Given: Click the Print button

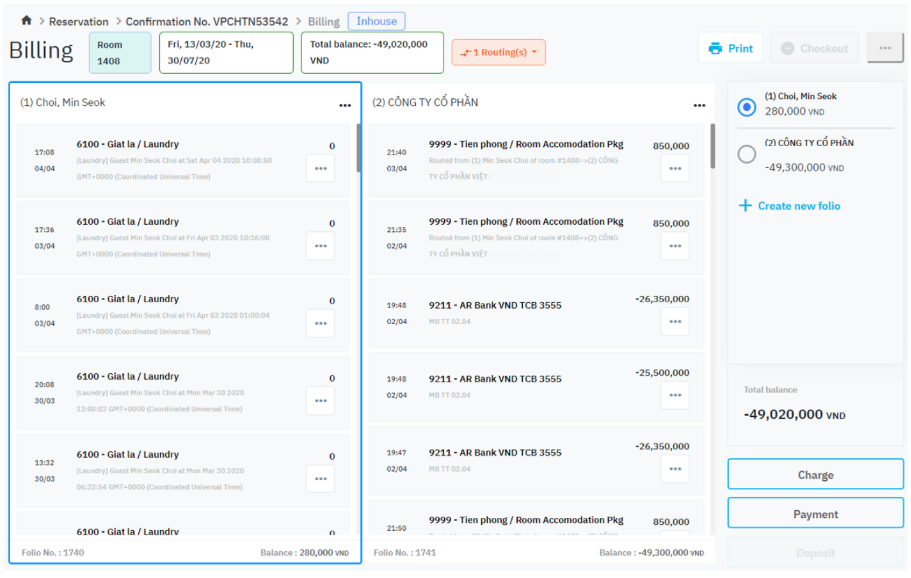Looking at the screenshot, I should point(730,48).
